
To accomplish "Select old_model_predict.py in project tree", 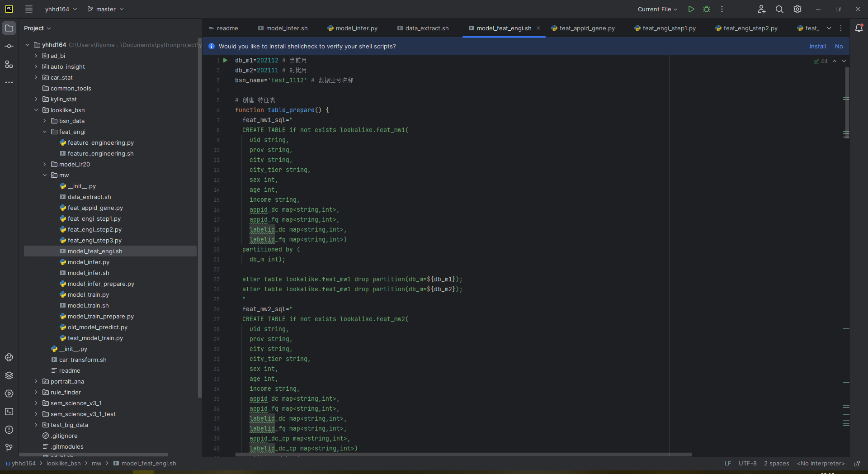I will (97, 327).
